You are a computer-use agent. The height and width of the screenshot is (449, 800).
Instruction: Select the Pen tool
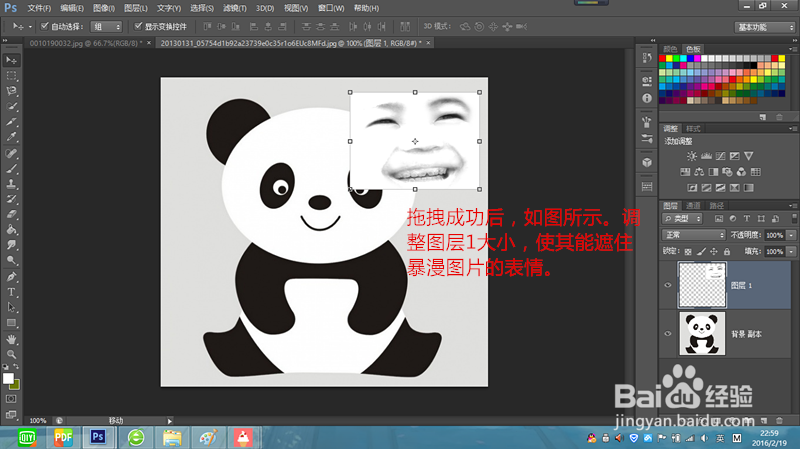(x=11, y=277)
